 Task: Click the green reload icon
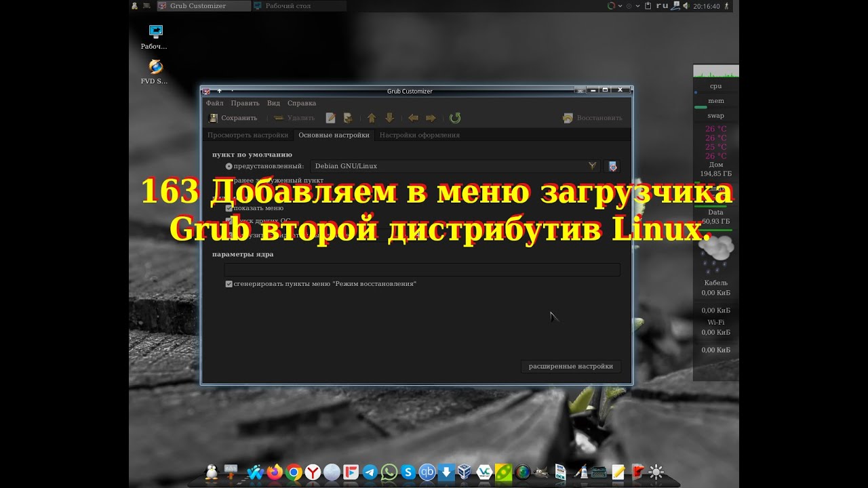455,118
